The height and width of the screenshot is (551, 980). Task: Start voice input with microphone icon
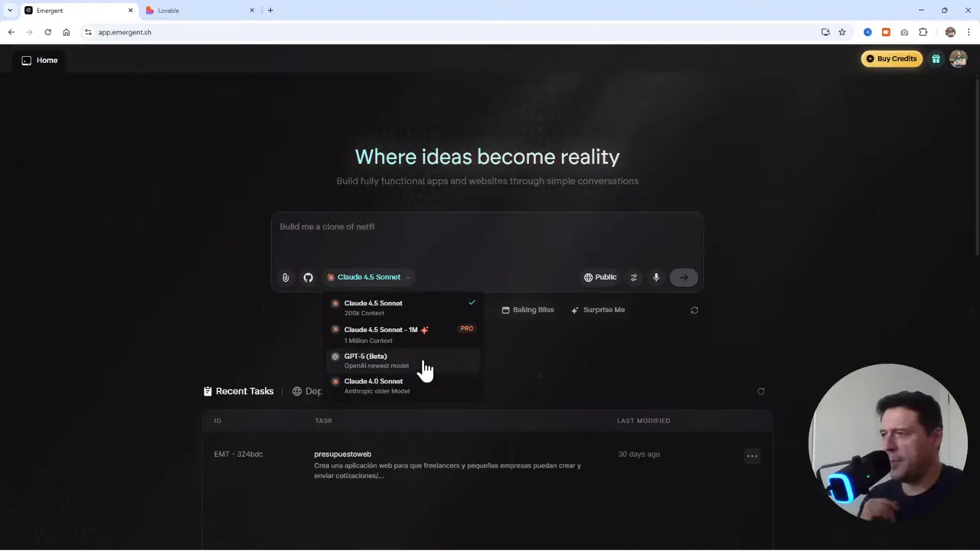(x=656, y=278)
